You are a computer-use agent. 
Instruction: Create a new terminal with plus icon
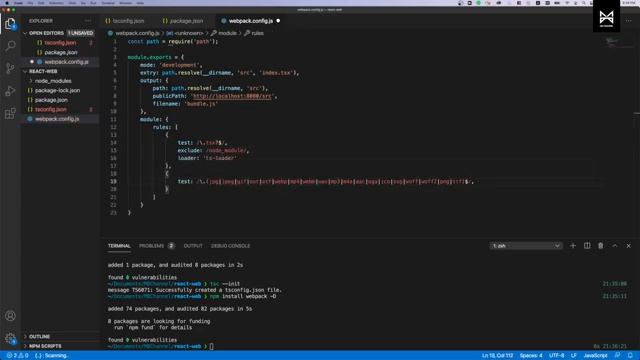(573, 246)
